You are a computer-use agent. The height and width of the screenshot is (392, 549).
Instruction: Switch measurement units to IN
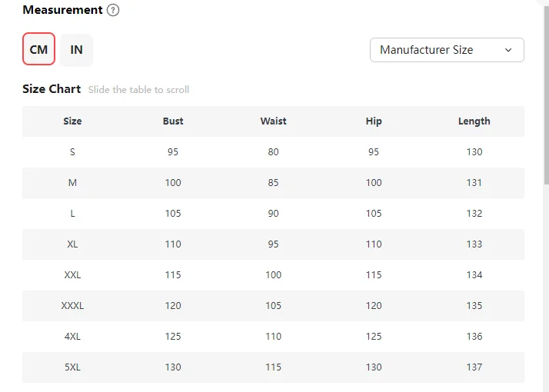[77, 49]
